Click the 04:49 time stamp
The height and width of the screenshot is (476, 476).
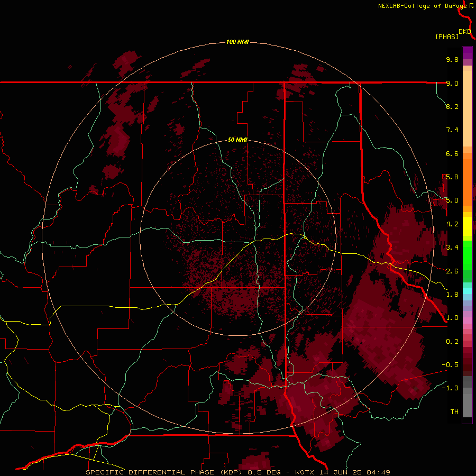pyautogui.click(x=378, y=472)
